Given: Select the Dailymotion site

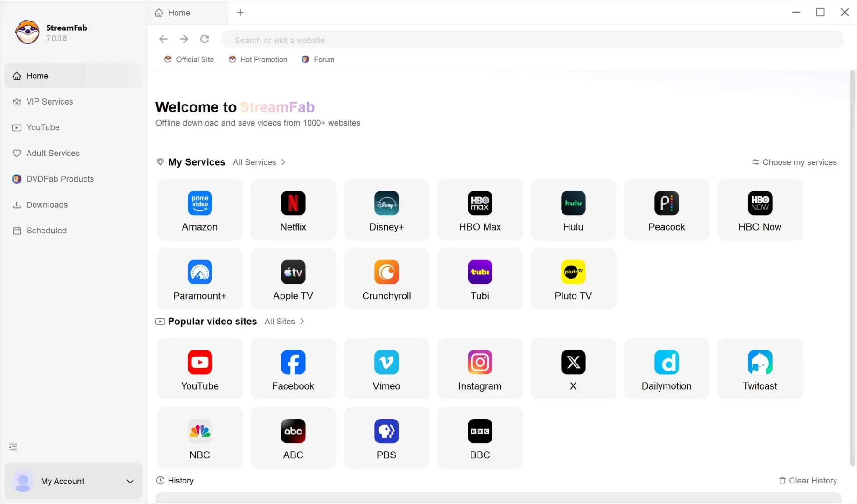Looking at the screenshot, I should click(667, 369).
